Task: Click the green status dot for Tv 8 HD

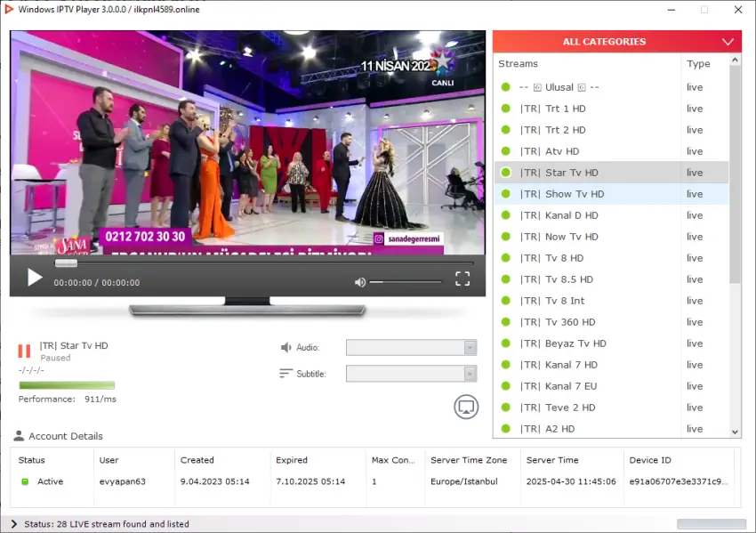Action: point(506,258)
